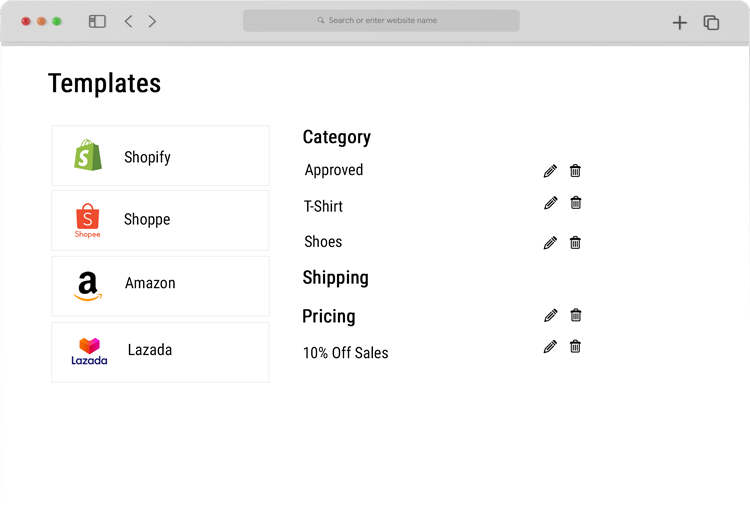The height and width of the screenshot is (509, 750).
Task: Edit the 10% Off Sales template
Action: pos(550,346)
